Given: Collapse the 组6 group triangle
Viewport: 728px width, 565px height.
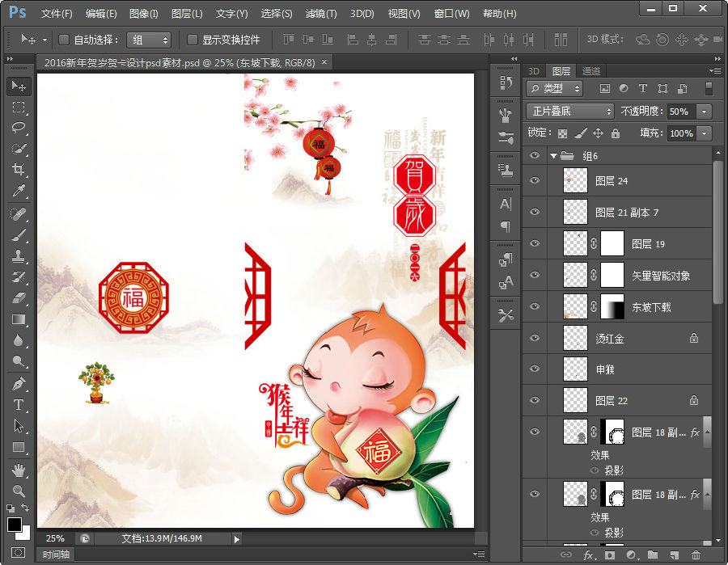Looking at the screenshot, I should coord(553,156).
